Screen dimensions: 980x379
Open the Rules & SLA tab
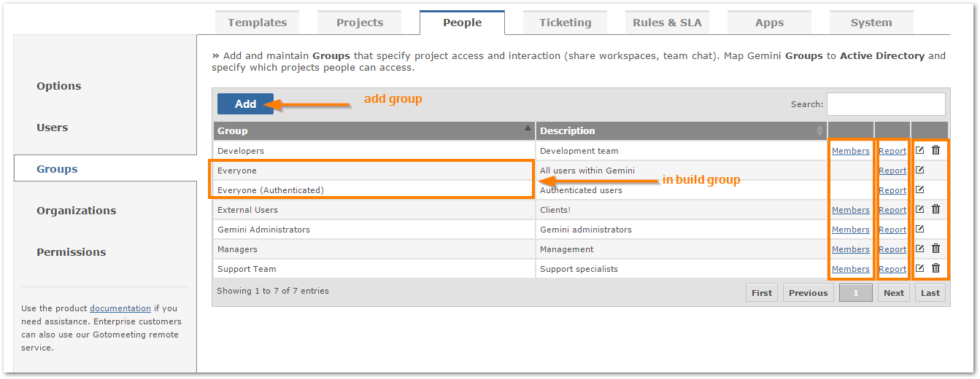pos(667,23)
